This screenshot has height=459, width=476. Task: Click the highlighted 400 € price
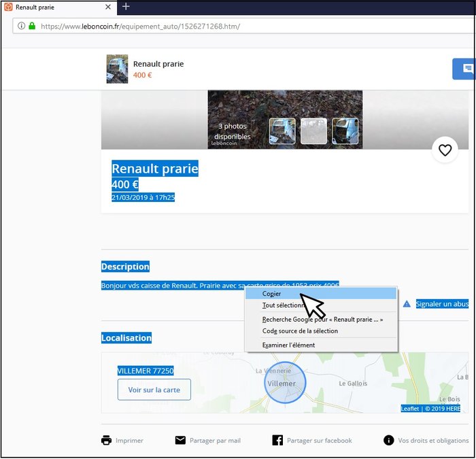pyautogui.click(x=125, y=184)
